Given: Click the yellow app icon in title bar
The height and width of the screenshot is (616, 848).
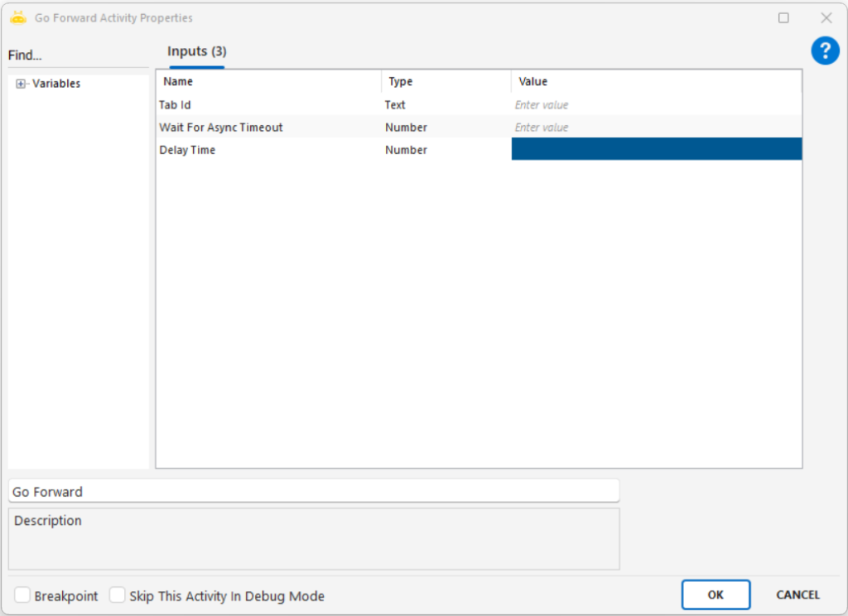Looking at the screenshot, I should tap(18, 17).
